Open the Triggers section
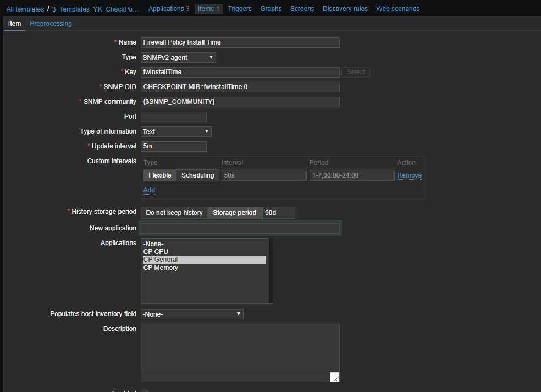The width and height of the screenshot is (541, 392). (240, 9)
